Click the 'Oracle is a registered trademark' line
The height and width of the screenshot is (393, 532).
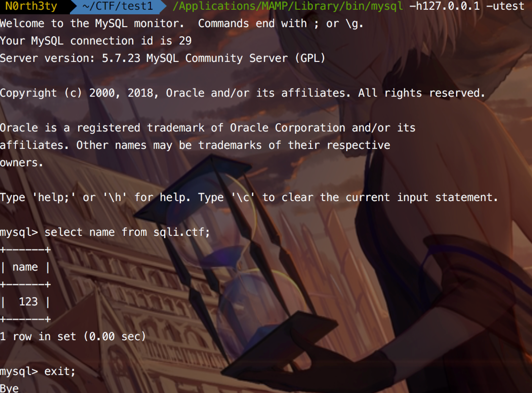click(208, 128)
